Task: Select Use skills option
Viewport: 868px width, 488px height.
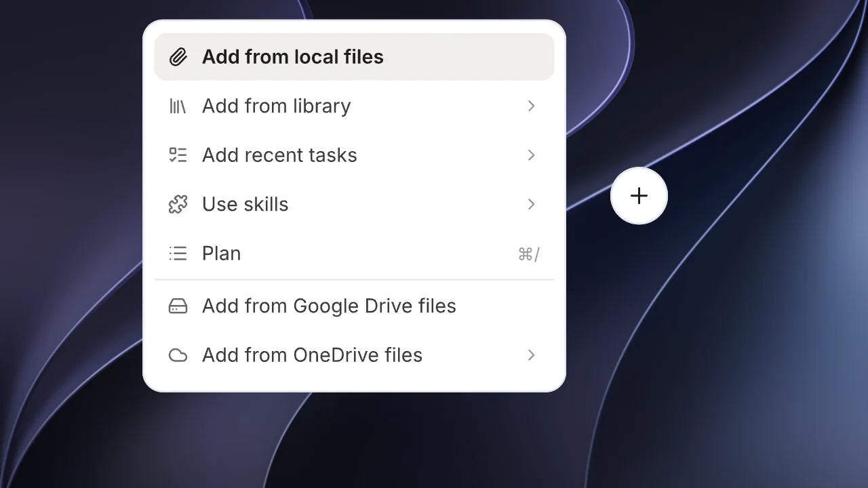Action: click(x=354, y=204)
